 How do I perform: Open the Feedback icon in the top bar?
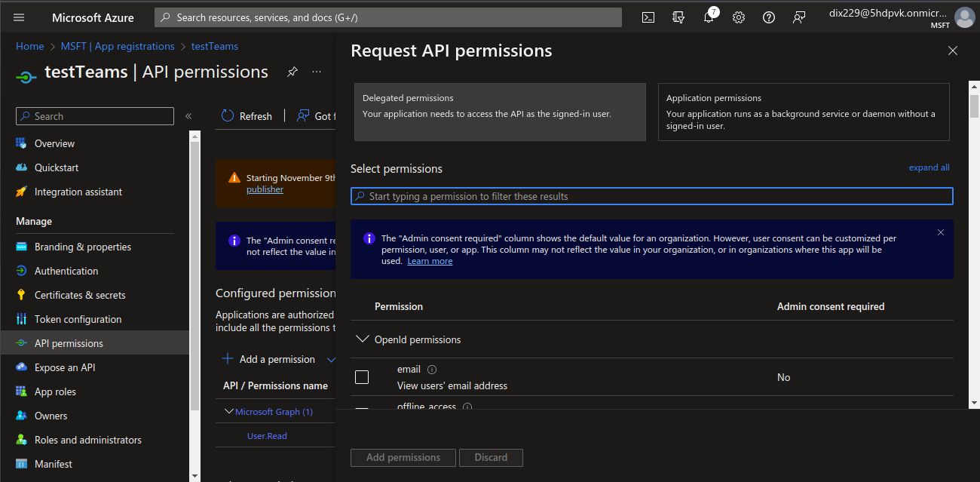[799, 17]
